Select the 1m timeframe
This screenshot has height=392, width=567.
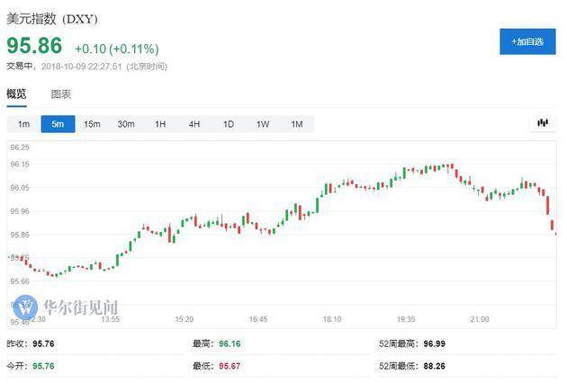tap(23, 124)
